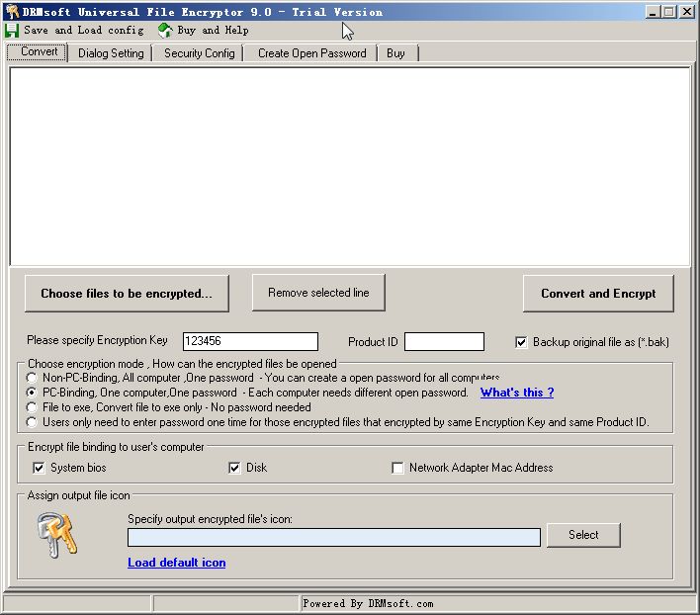Toggle Backup original file as (*.bak) checkbox

pyautogui.click(x=521, y=342)
